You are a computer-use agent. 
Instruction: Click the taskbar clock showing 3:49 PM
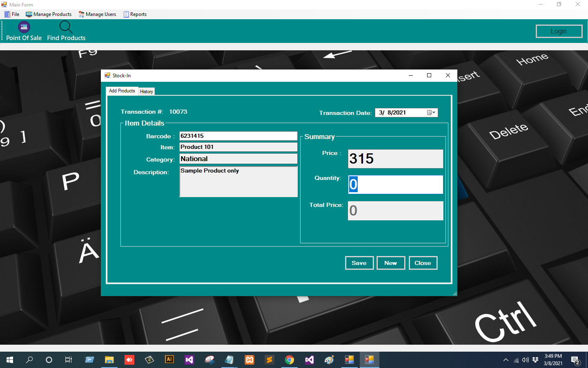(x=553, y=360)
